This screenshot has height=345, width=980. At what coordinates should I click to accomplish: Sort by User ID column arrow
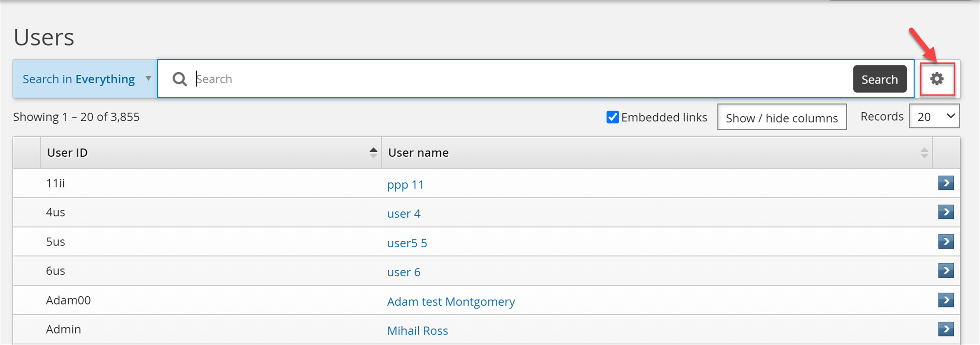point(373,153)
